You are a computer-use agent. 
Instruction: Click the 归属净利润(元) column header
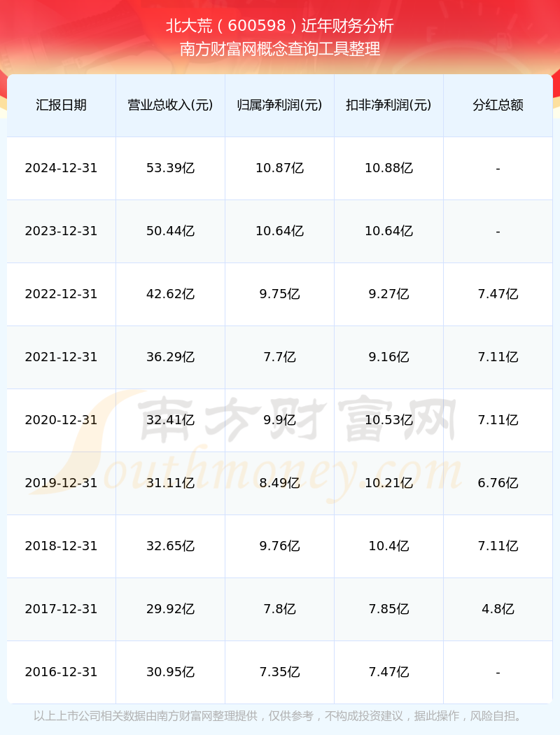click(280, 105)
